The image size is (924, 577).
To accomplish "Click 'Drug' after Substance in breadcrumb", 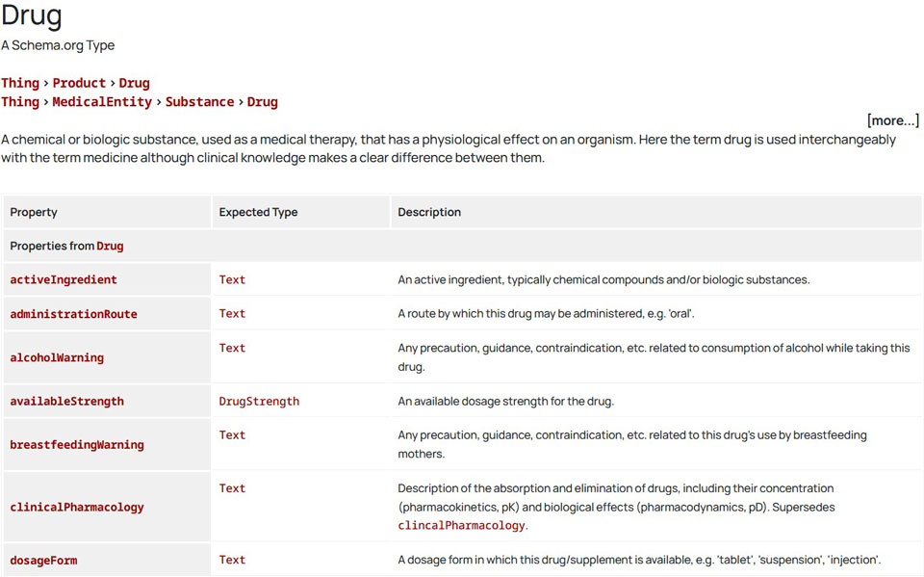I will [x=262, y=102].
